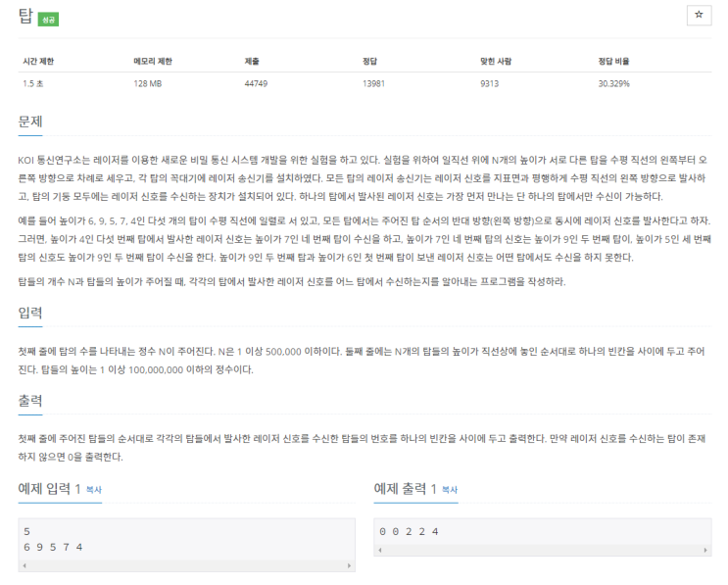Copy example input 1 via 복사 link
Screen dimensions: 728x585
[94, 489]
